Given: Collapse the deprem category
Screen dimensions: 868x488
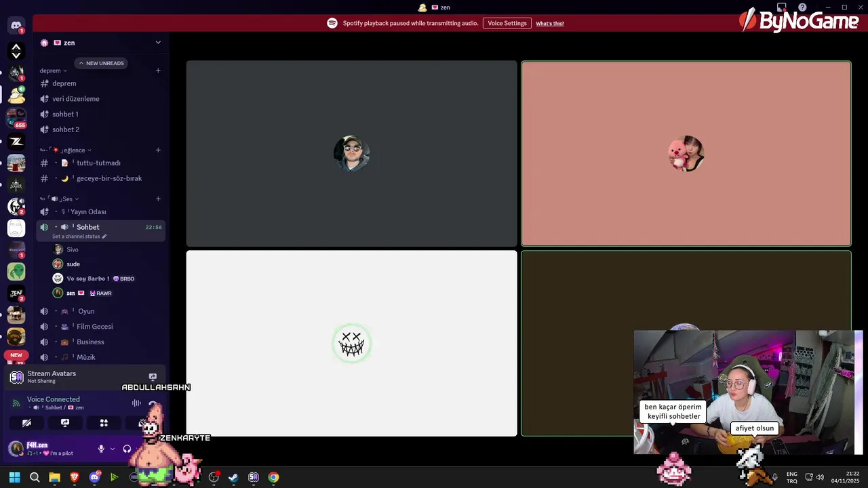Looking at the screenshot, I should point(53,70).
